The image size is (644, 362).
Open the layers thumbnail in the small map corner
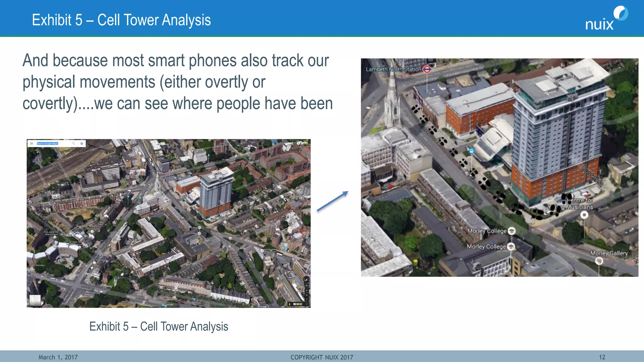pyautogui.click(x=35, y=300)
